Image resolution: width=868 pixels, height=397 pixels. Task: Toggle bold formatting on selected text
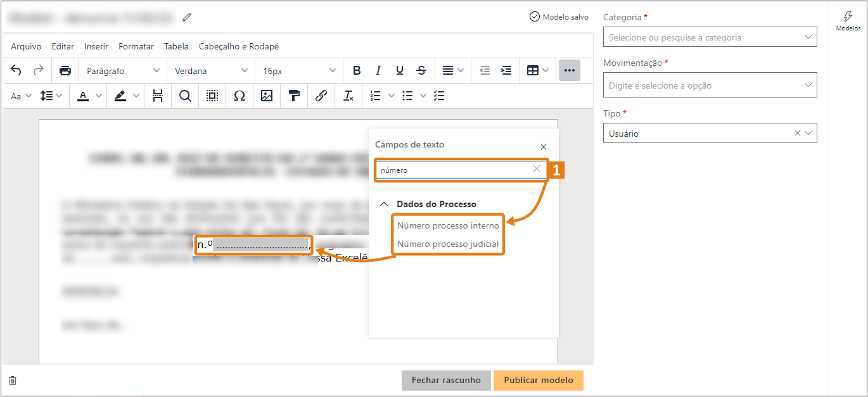click(357, 70)
